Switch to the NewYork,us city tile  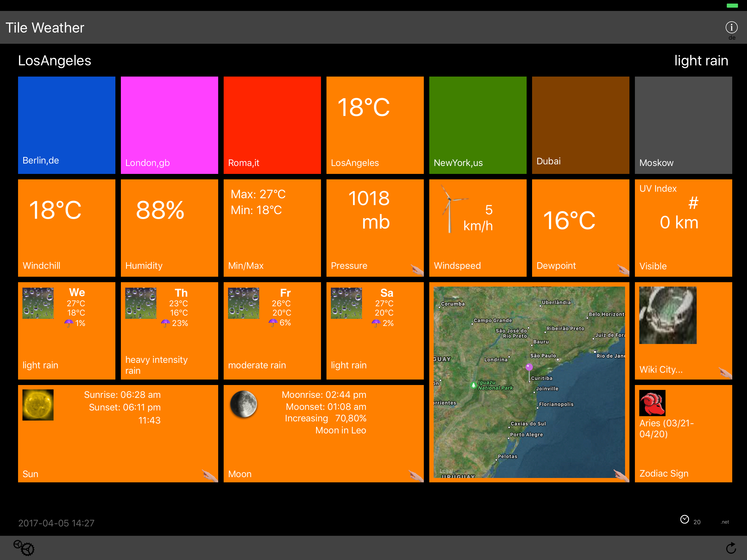pyautogui.click(x=477, y=125)
